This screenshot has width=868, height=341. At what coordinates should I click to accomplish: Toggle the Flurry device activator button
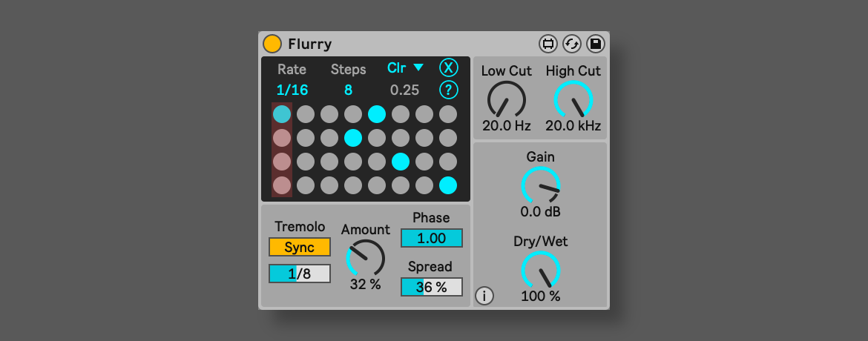[x=272, y=44]
